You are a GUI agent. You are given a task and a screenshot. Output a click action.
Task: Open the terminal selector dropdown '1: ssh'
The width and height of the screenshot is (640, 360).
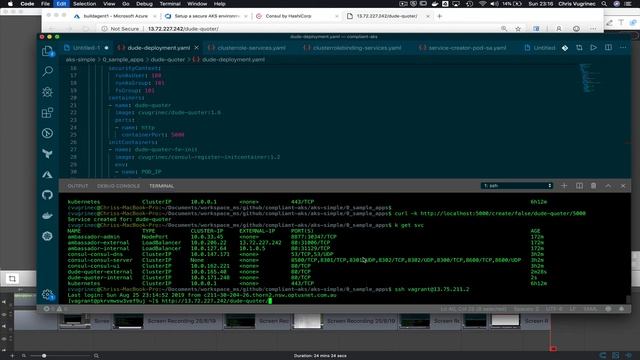[x=517, y=186]
